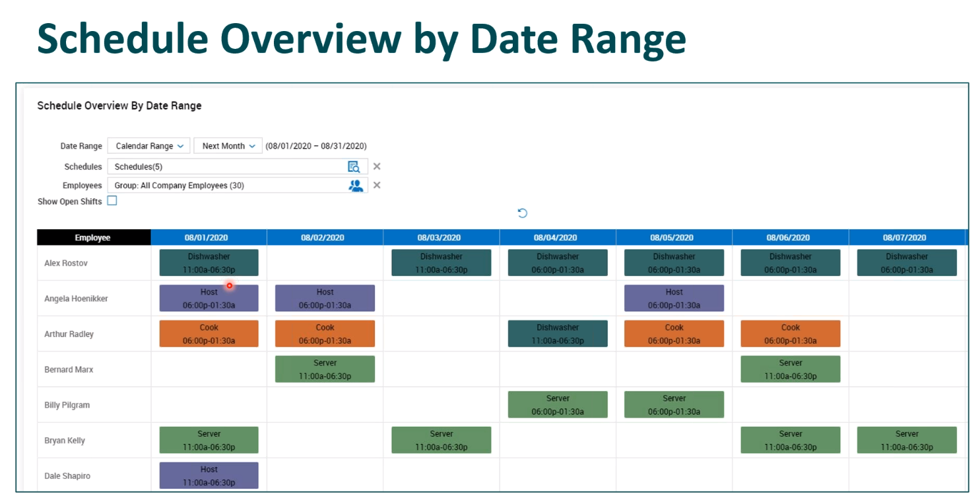Open Bernard Marx's Server shift on 08/02

(325, 369)
